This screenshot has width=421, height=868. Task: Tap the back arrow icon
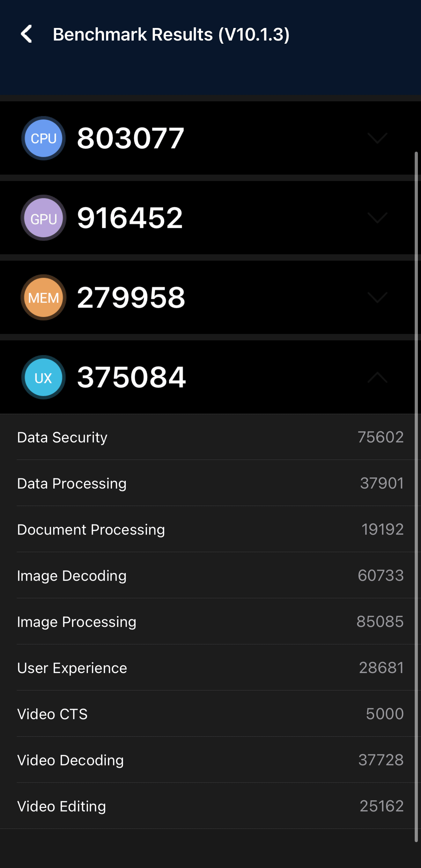pos(27,34)
